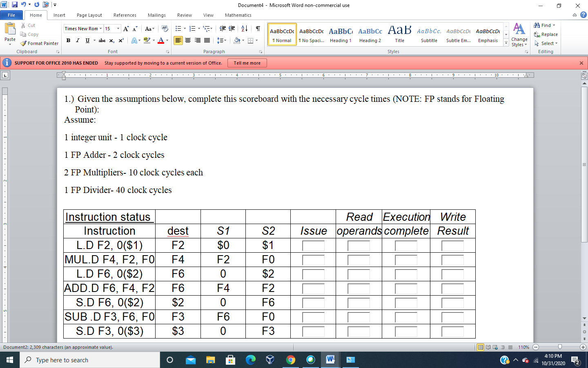Image resolution: width=588 pixels, height=368 pixels.
Task: Pick the red font color button
Action: (x=161, y=40)
